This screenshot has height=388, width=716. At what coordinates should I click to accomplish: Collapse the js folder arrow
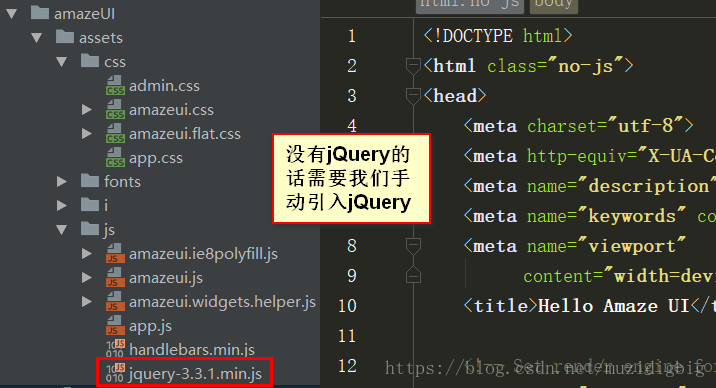click(62, 230)
